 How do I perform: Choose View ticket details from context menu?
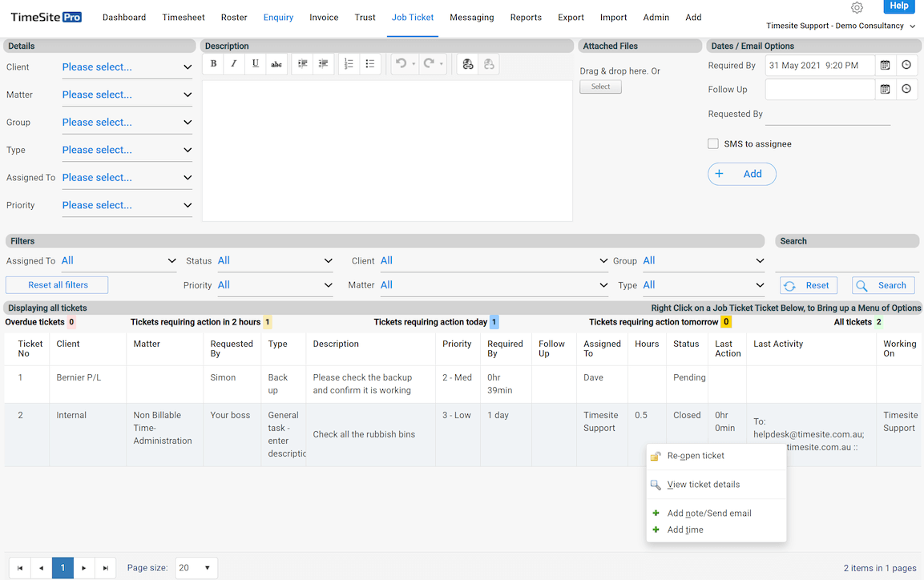(716, 485)
